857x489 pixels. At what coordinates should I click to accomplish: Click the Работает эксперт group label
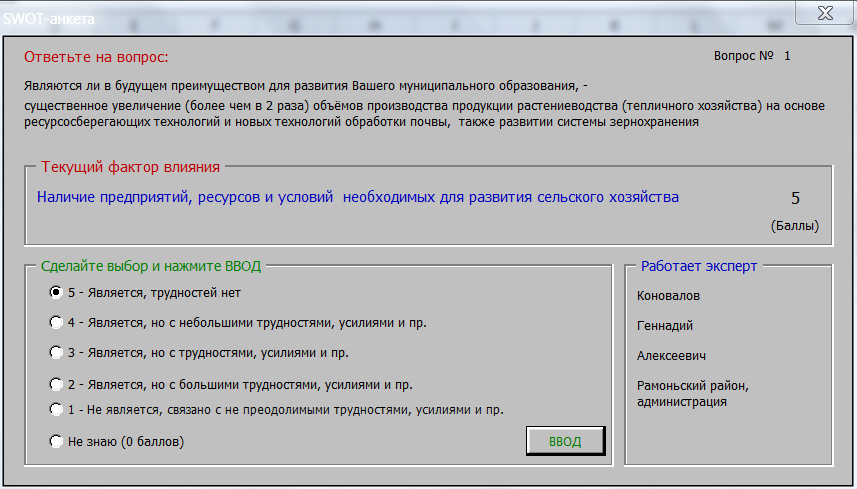click(699, 266)
